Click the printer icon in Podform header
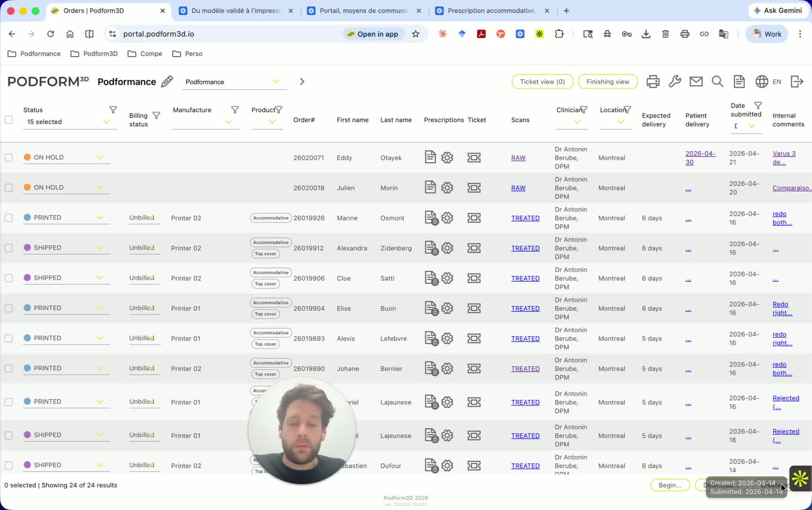Image resolution: width=812 pixels, height=510 pixels. coord(653,82)
